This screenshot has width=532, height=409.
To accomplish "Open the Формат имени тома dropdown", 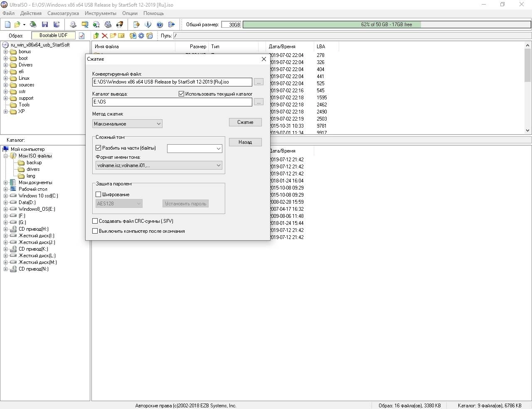I will coord(159,165).
